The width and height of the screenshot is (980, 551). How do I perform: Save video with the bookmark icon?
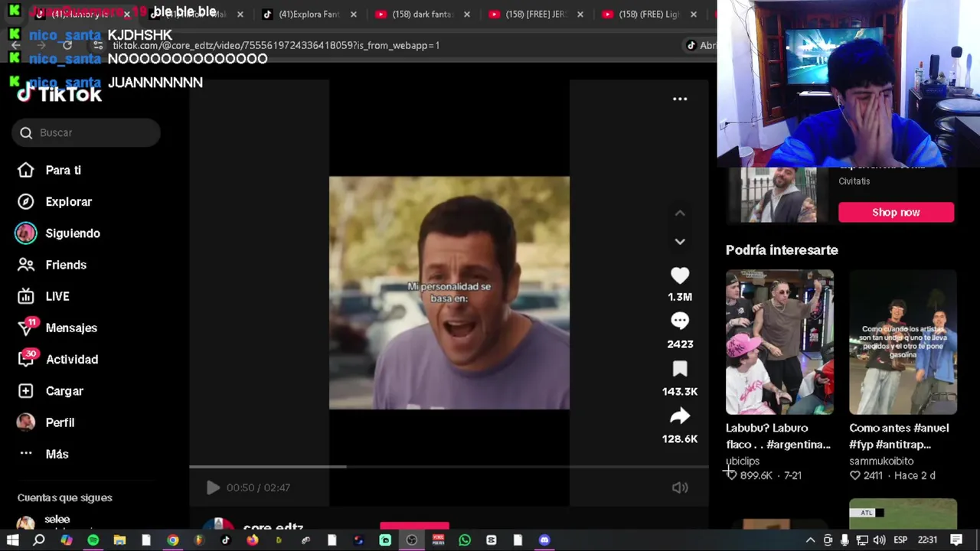[x=680, y=370]
